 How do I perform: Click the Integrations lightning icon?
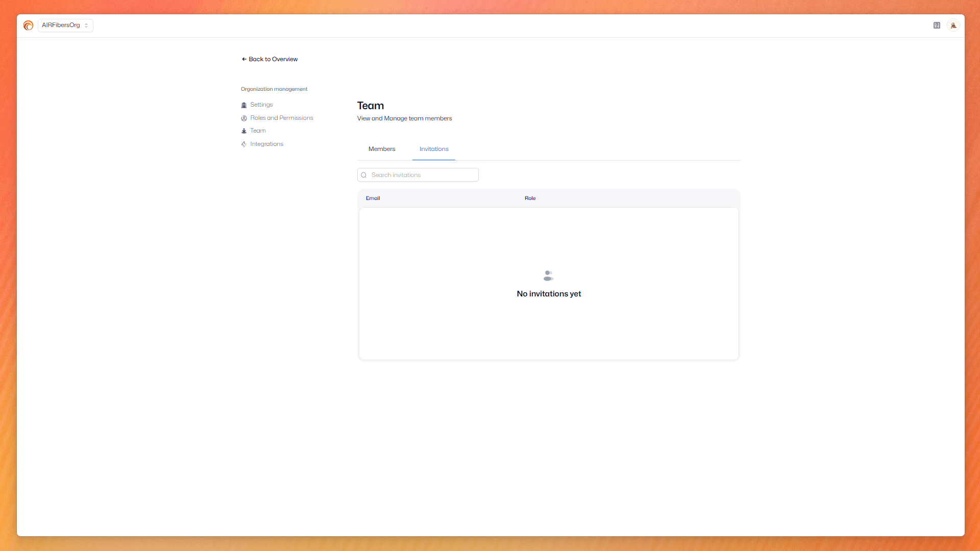[244, 144]
